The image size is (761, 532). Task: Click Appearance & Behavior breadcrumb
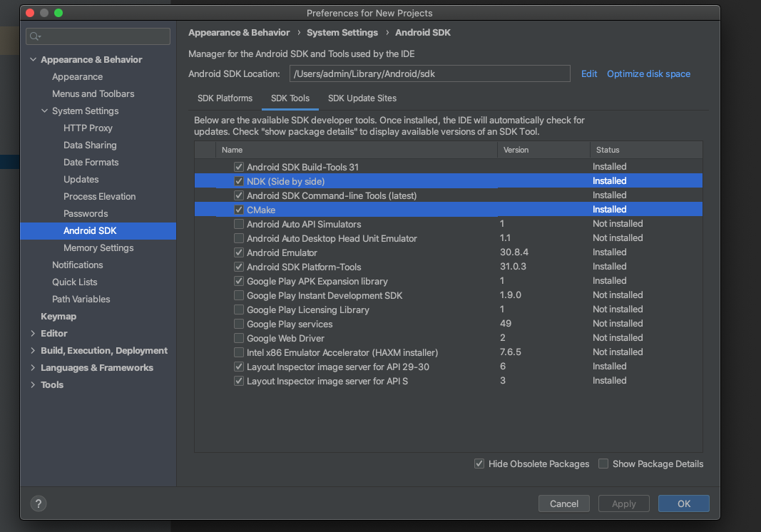pos(239,33)
